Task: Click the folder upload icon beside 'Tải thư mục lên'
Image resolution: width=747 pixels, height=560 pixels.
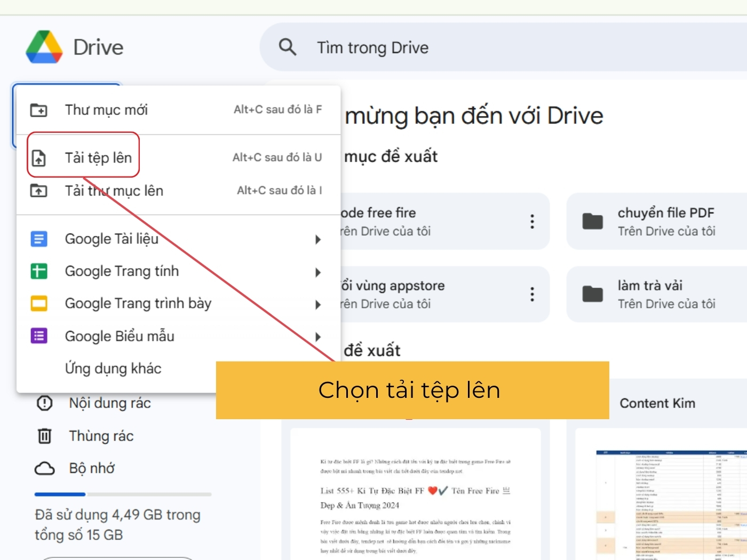Action: tap(38, 190)
